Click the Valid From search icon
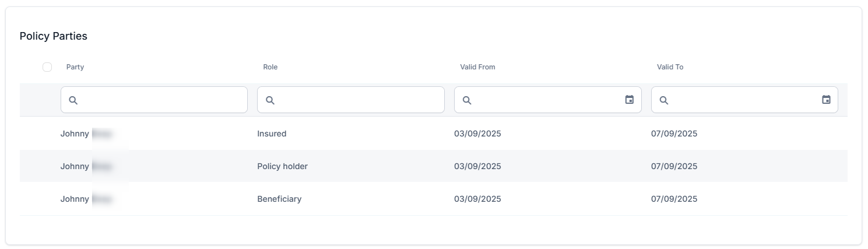The height and width of the screenshot is (249, 868). click(x=467, y=100)
